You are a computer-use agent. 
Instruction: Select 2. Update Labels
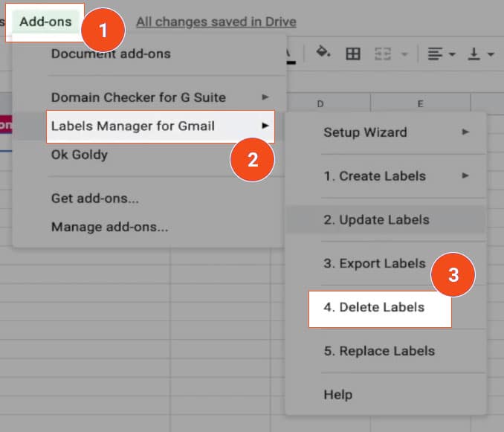pos(386,220)
